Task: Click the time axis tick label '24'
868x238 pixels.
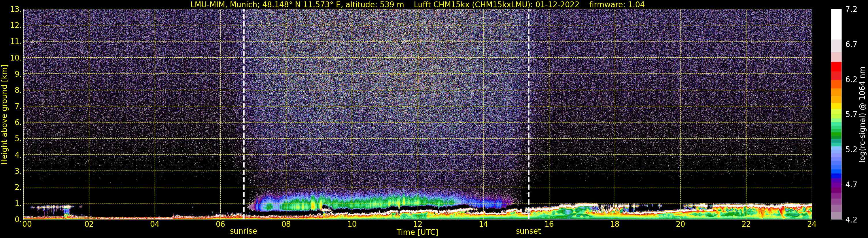Action: tap(812, 224)
